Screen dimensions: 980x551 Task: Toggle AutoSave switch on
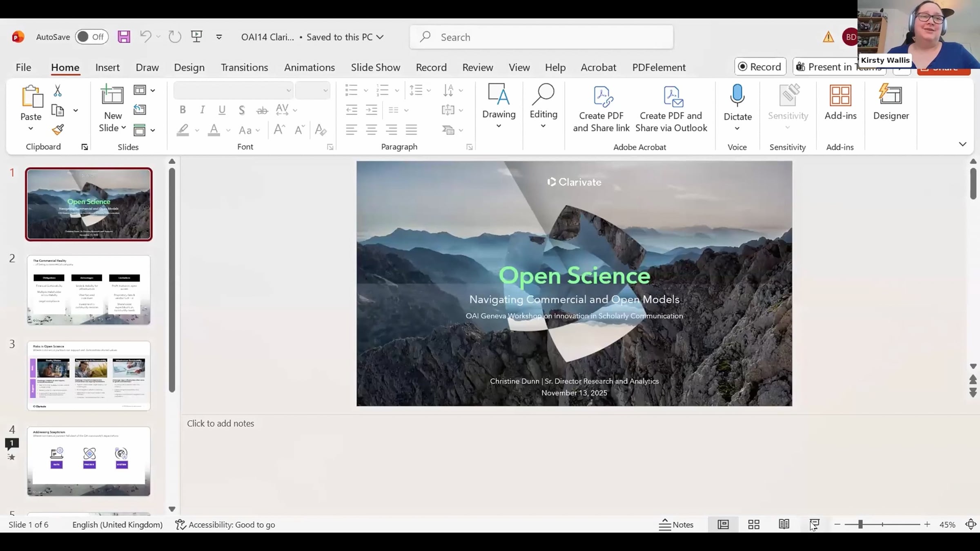tap(92, 37)
